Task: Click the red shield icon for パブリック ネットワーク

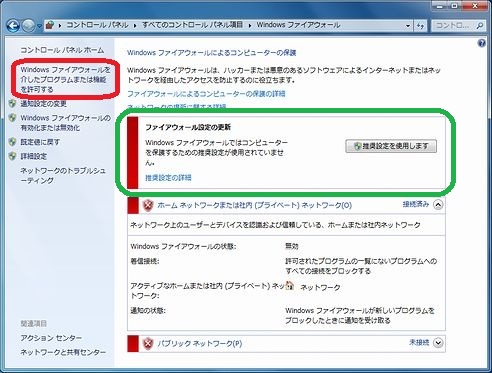Action: point(148,343)
